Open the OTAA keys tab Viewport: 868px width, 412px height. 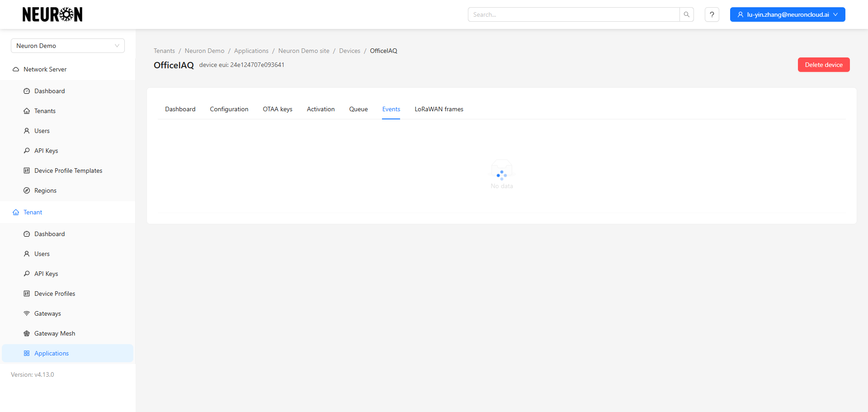click(x=278, y=109)
